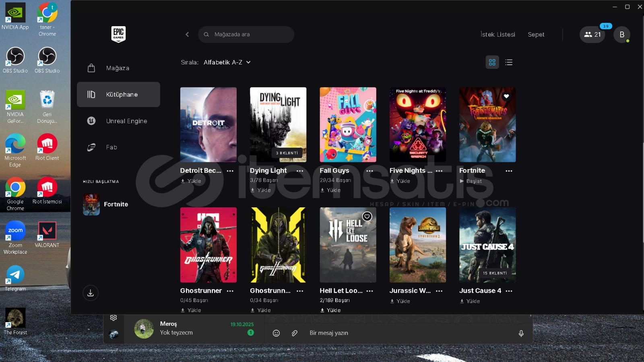Select the Fall Guys cover art

click(x=348, y=125)
